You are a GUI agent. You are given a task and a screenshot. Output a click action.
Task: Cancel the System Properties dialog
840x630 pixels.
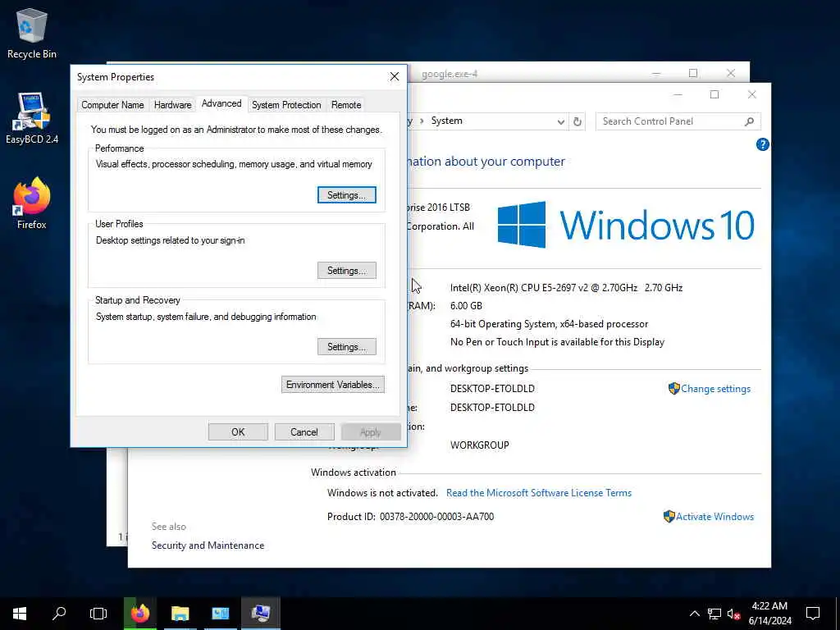click(x=304, y=432)
